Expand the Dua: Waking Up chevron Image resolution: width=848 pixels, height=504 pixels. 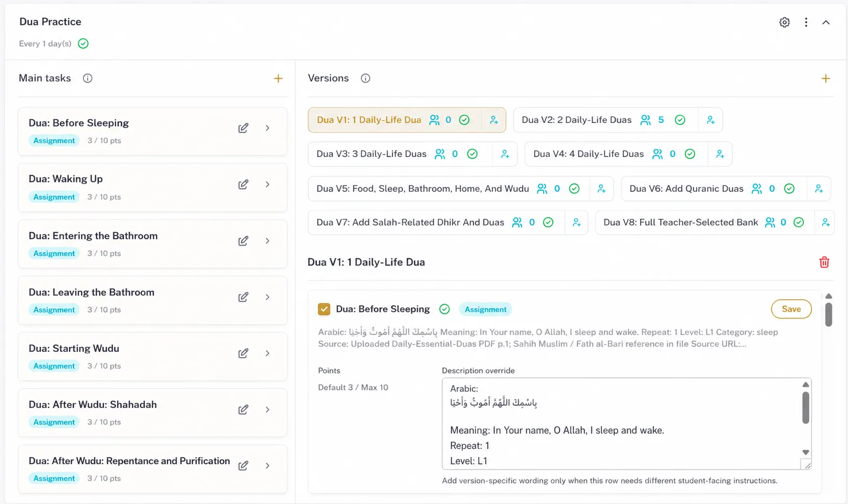[x=267, y=184]
